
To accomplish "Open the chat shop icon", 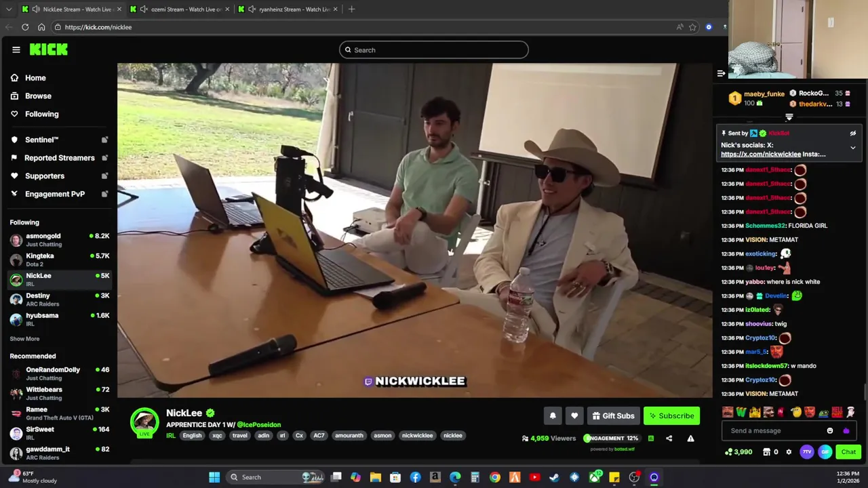I will [x=766, y=452].
